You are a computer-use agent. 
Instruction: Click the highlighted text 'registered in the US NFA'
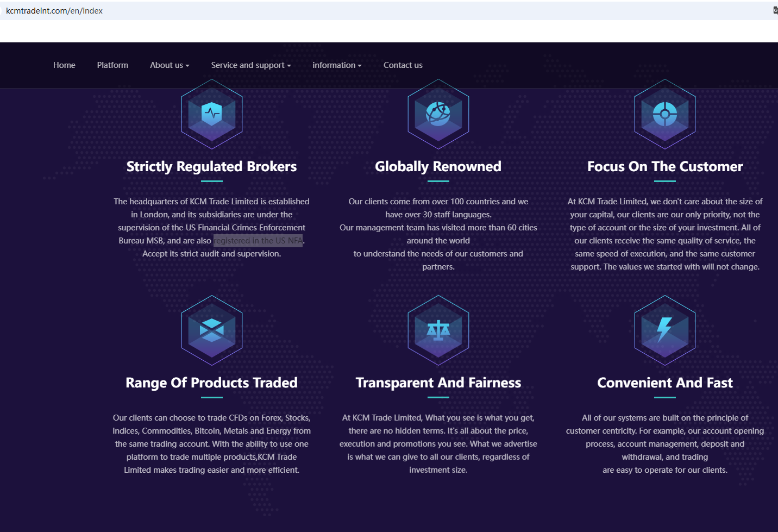[258, 241]
